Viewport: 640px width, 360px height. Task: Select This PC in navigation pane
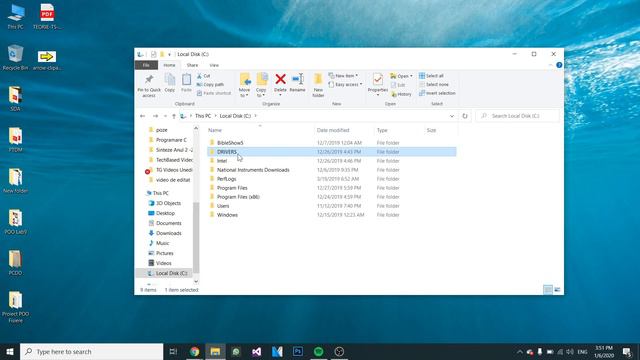[x=160, y=193]
